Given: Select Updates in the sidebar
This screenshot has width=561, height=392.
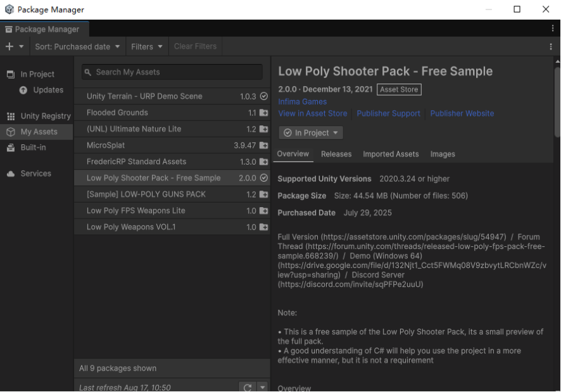Looking at the screenshot, I should click(x=48, y=90).
